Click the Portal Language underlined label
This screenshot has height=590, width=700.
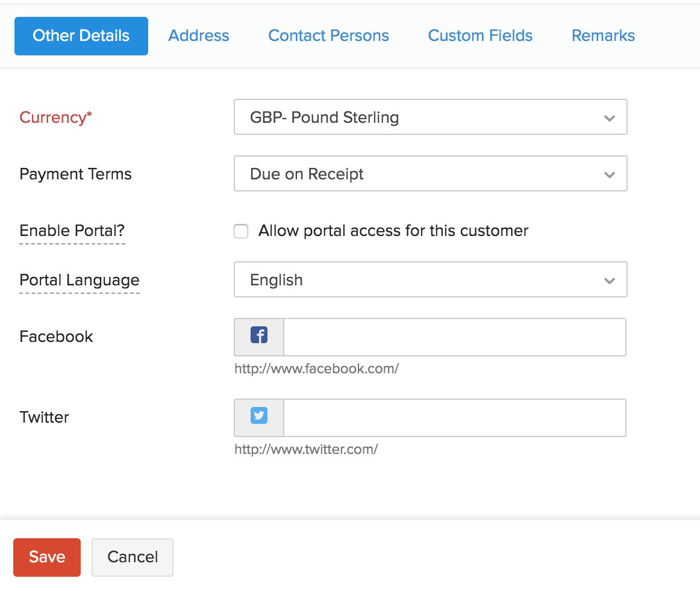(x=80, y=281)
